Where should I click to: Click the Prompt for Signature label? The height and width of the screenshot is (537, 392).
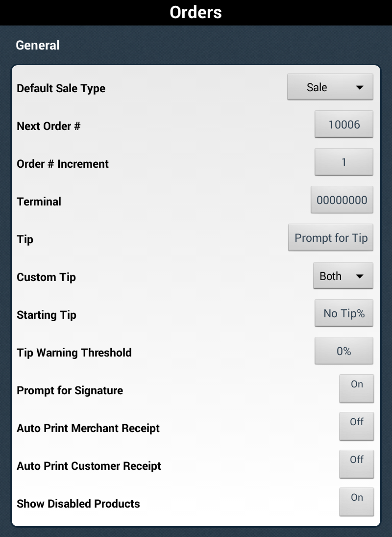[x=70, y=391]
